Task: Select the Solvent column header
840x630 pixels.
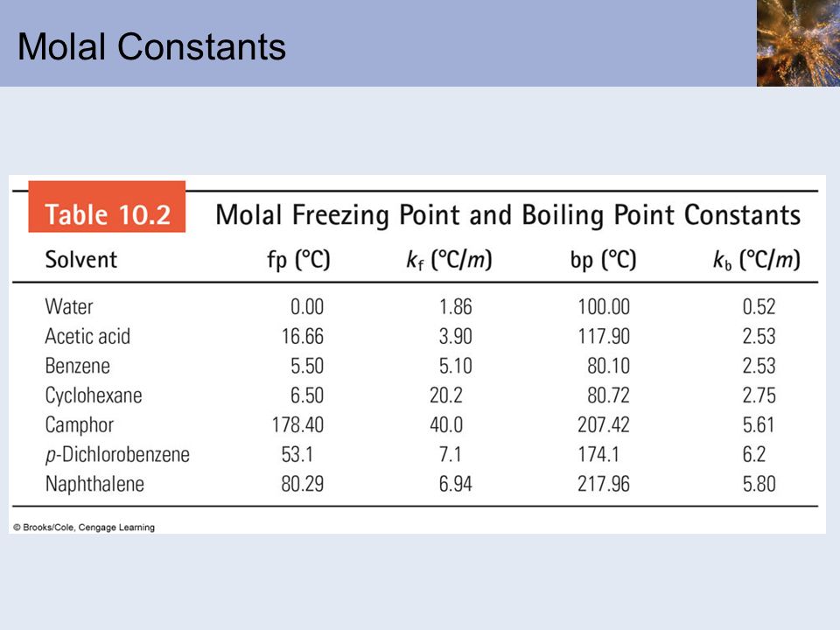Action: point(80,260)
